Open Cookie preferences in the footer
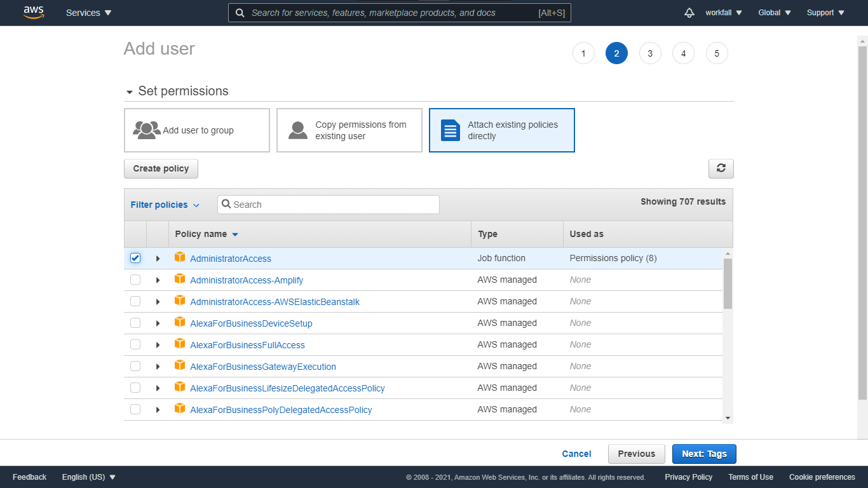Screen dimensions: 868x488 click(x=822, y=477)
